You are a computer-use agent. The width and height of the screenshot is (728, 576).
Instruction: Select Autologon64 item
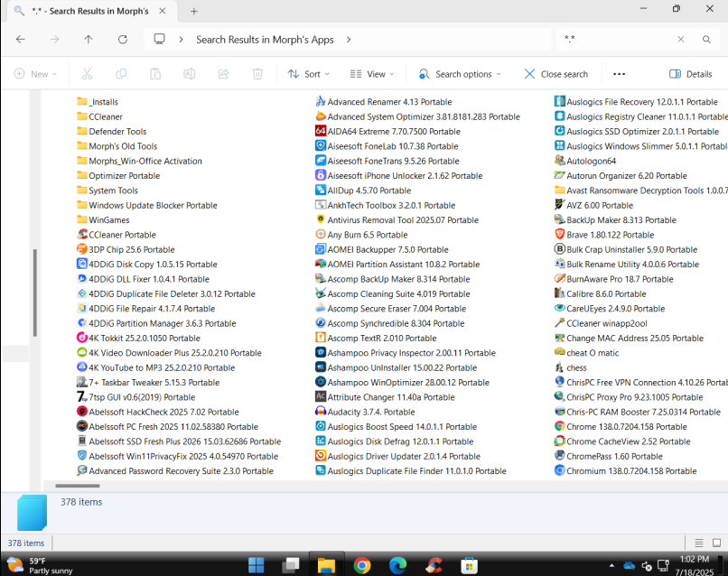point(585,161)
